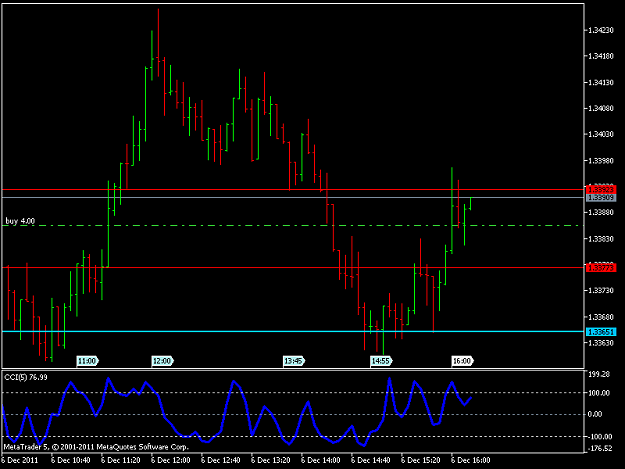Click the '6 Dec 12:40' time axis label
The height and width of the screenshot is (469, 625).
tap(220, 460)
